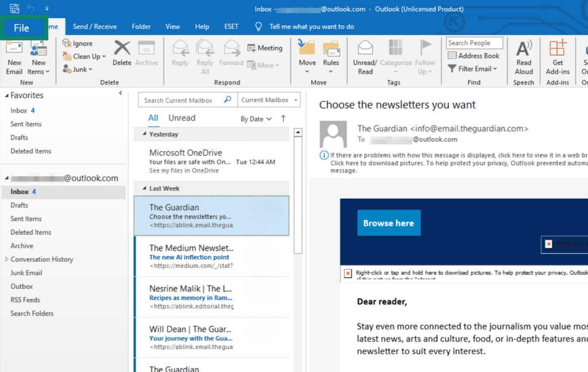Click Get Add-ins

[558, 57]
